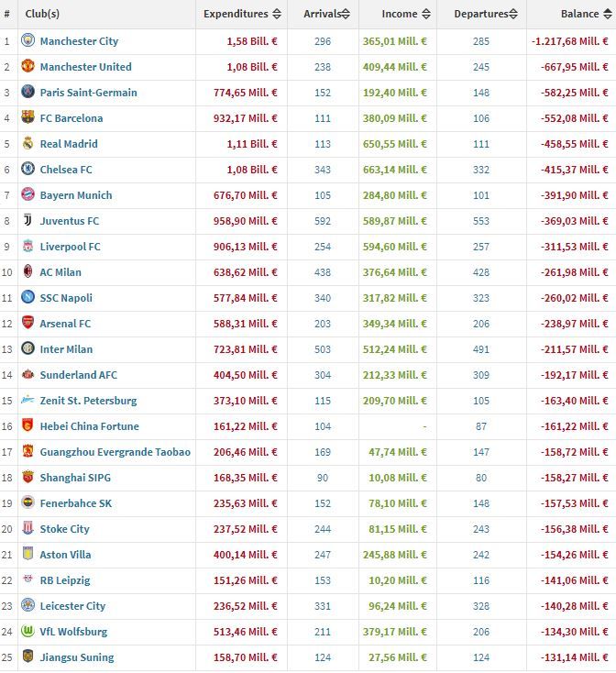Click the Juventus FC crest icon
Viewport: 616px width, 673px height.
27,221
